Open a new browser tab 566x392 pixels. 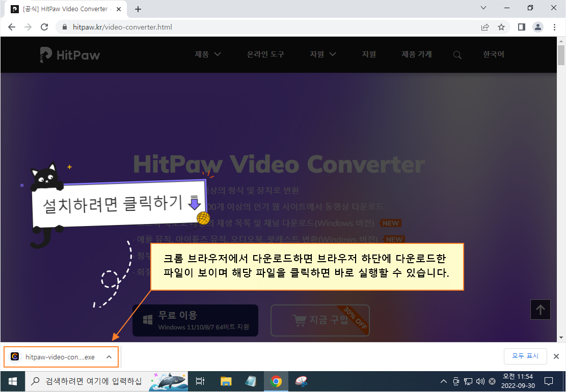pyautogui.click(x=138, y=9)
